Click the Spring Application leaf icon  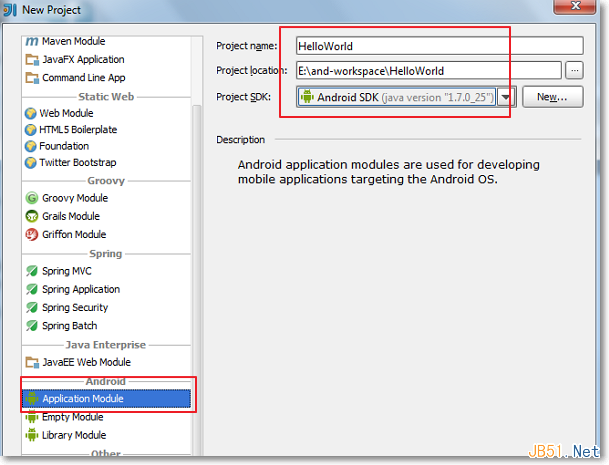coord(32,289)
